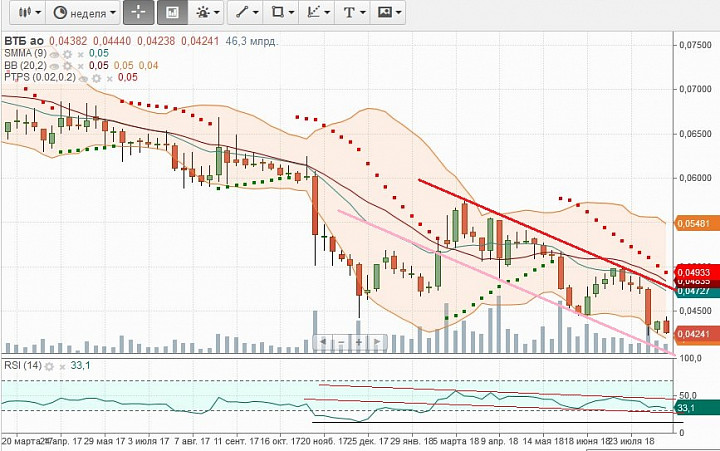Zoom in chart with plus button

click(358, 342)
